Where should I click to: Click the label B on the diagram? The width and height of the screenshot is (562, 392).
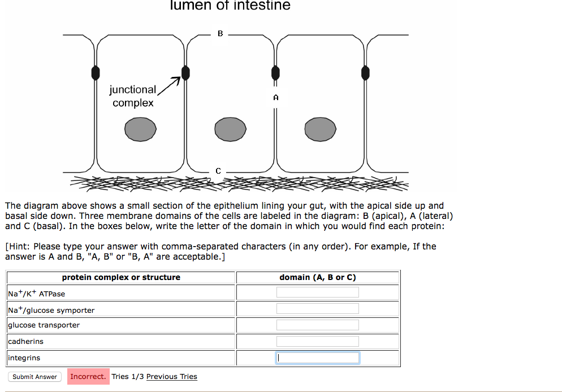pyautogui.click(x=219, y=34)
